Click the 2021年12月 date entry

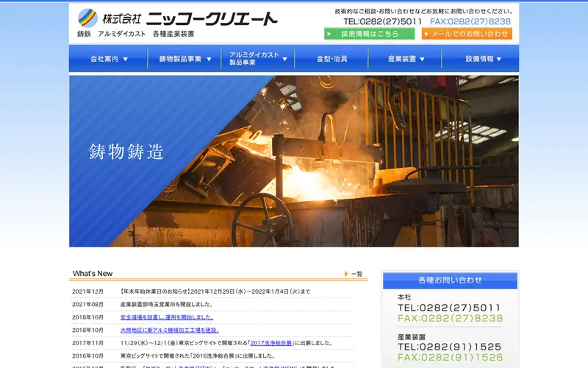pos(87,291)
